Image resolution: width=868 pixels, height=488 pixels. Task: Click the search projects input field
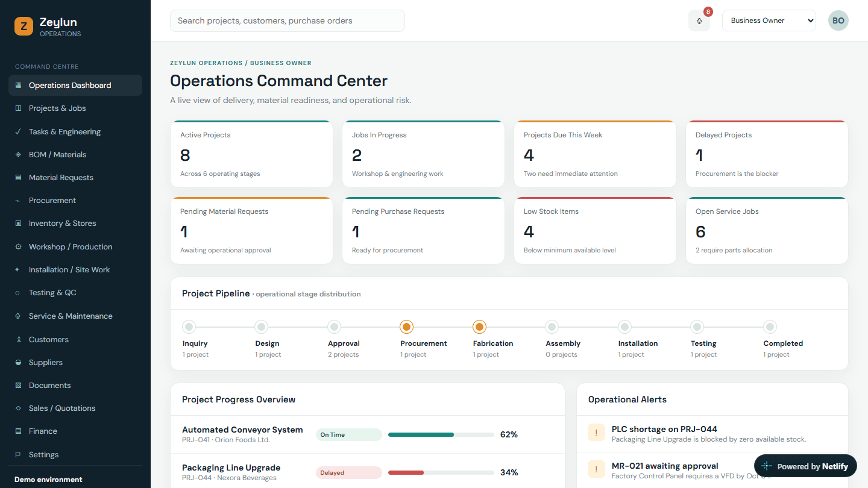point(288,20)
